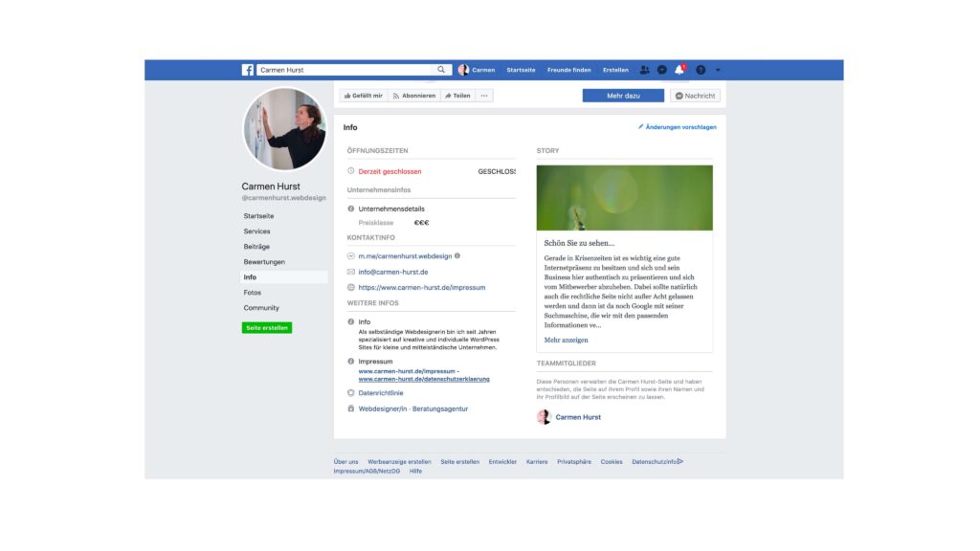Viewport: 980px width, 551px height.
Task: Go to Startseite in top bar
Action: [x=521, y=70]
